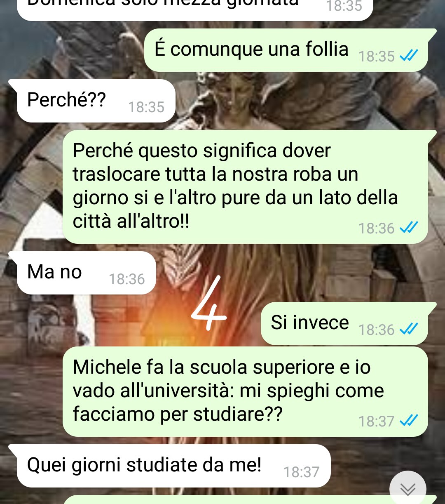Tap read-receipt ticks on 'É comunque una follia'
Image resolution: width=445 pixels, height=504 pixels.
click(x=409, y=55)
